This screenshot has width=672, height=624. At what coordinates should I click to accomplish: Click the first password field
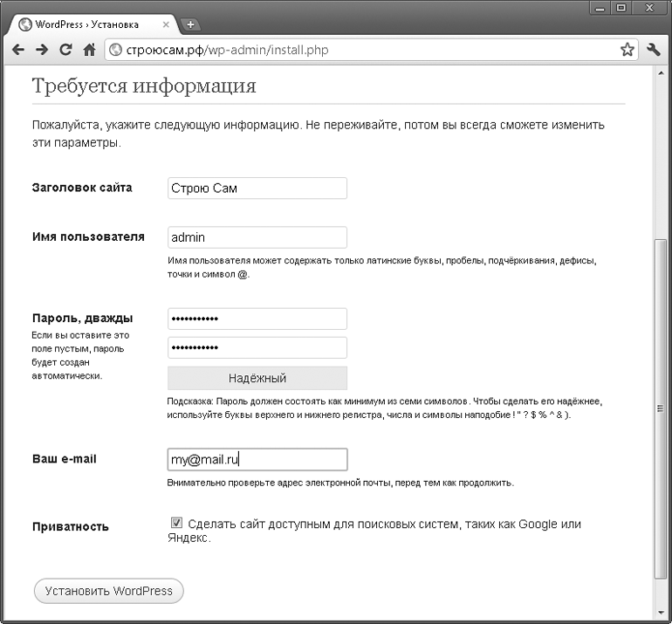pos(257,319)
